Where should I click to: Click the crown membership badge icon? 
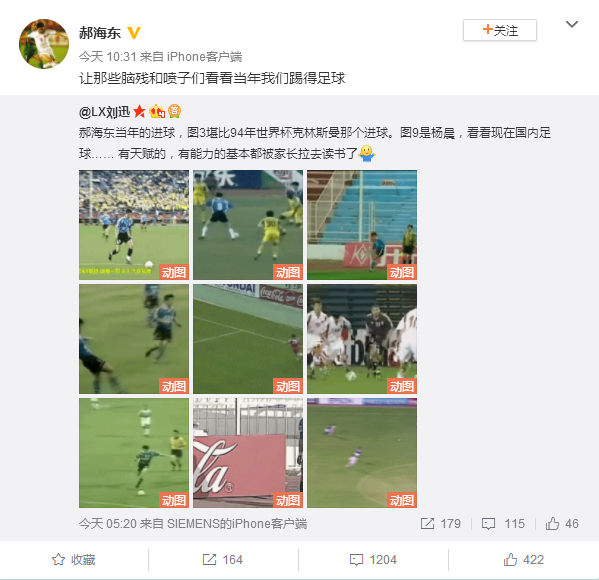pyautogui.click(x=157, y=111)
